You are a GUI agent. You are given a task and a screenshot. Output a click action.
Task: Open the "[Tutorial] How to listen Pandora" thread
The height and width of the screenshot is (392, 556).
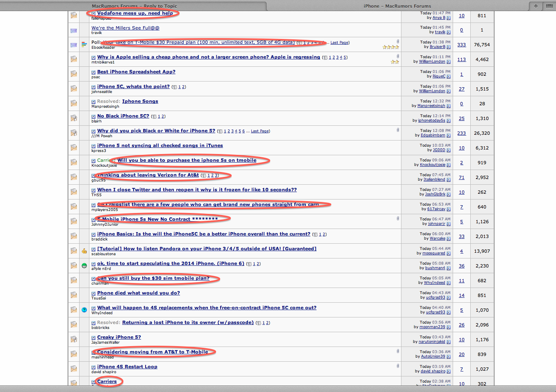tap(207, 249)
